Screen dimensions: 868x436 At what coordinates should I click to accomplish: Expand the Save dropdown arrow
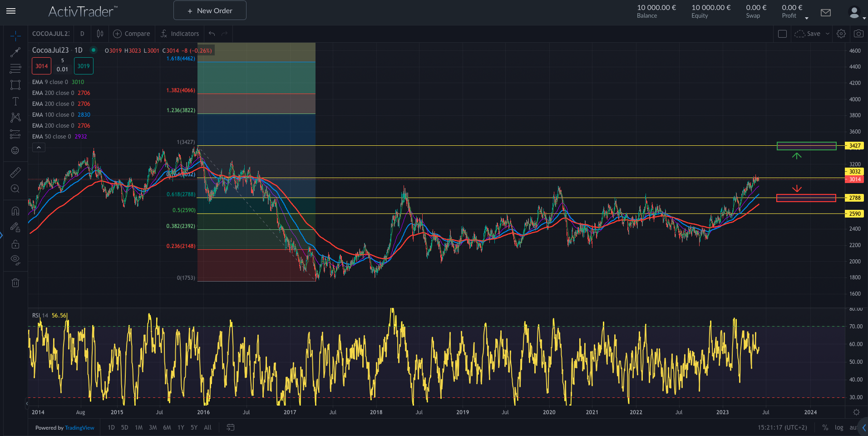828,34
